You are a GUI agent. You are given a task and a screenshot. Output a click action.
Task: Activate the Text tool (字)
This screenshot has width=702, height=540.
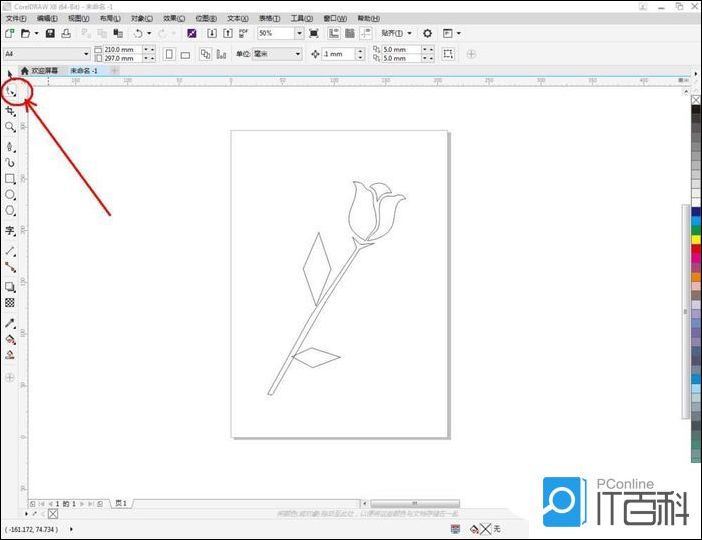(11, 230)
